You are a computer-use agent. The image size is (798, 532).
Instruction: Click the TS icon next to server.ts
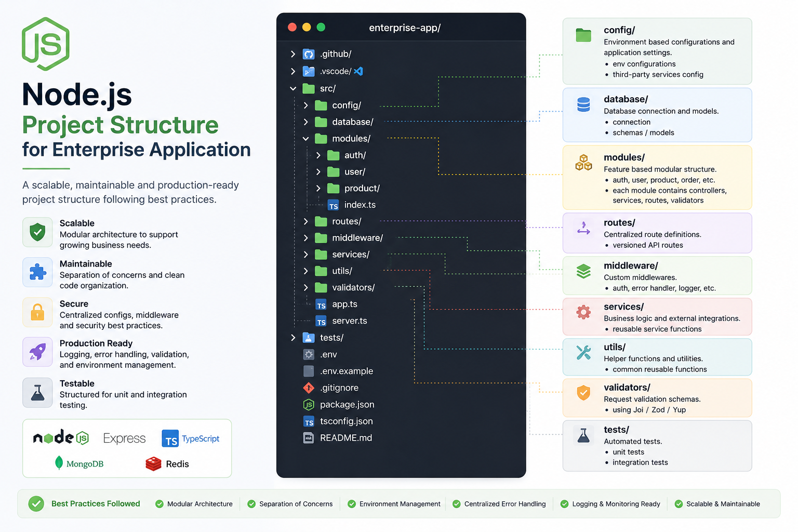pos(321,321)
